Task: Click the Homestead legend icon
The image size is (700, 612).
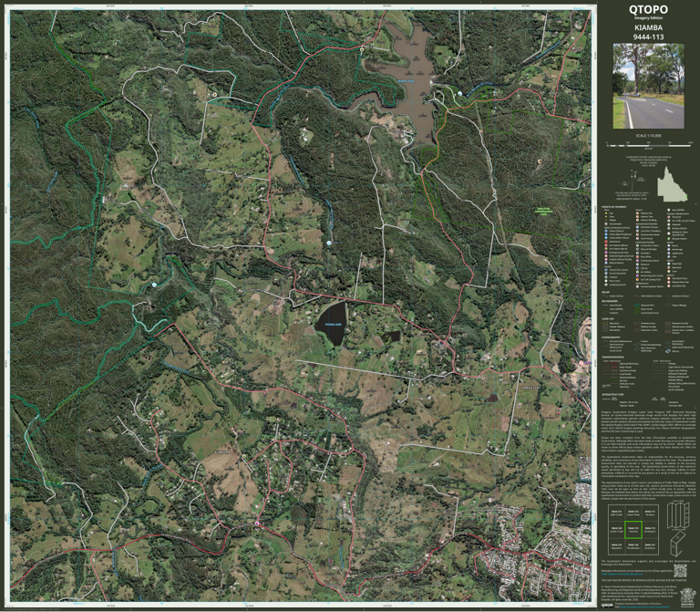Action: [x=606, y=223]
